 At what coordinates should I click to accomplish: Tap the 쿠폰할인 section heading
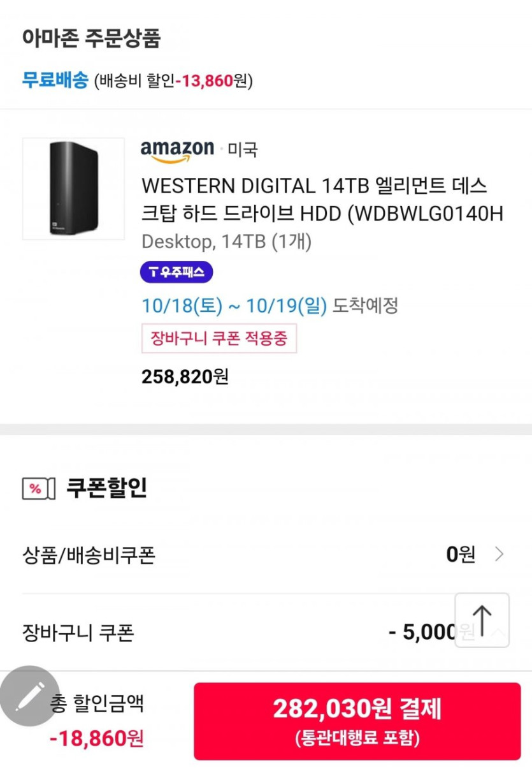click(106, 488)
